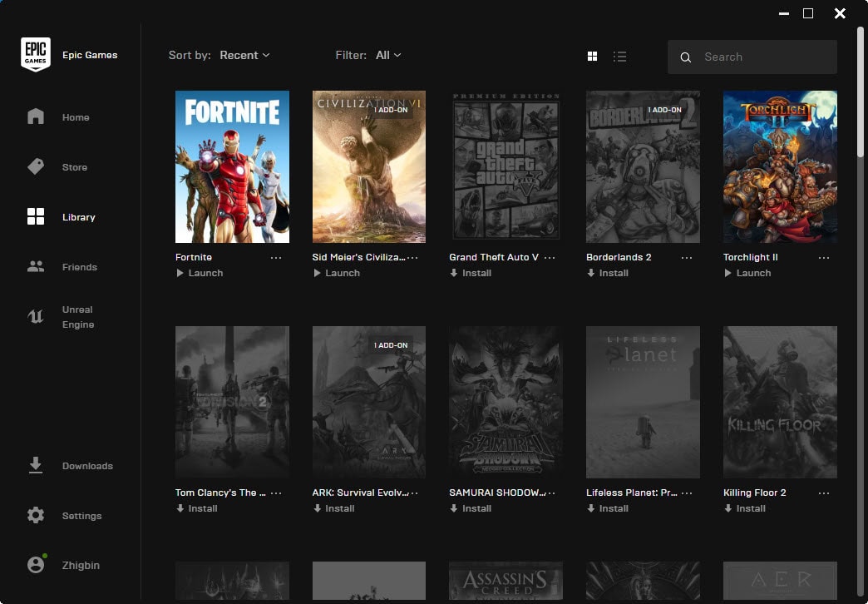Screen dimensions: 868x604
Task: Open the Friends list icon
Action: (x=36, y=266)
